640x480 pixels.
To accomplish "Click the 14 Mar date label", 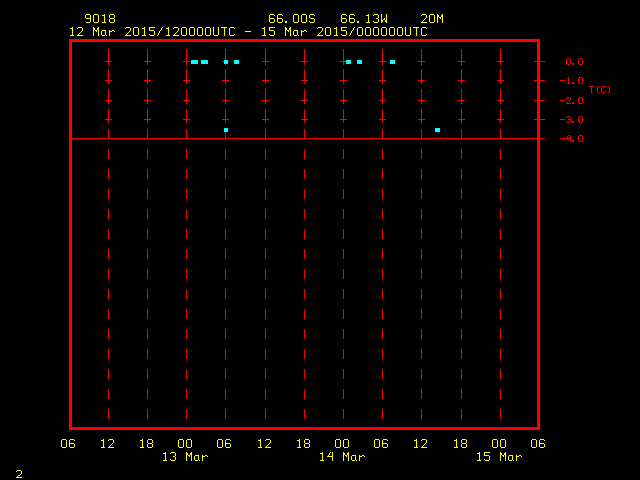I will [342, 457].
